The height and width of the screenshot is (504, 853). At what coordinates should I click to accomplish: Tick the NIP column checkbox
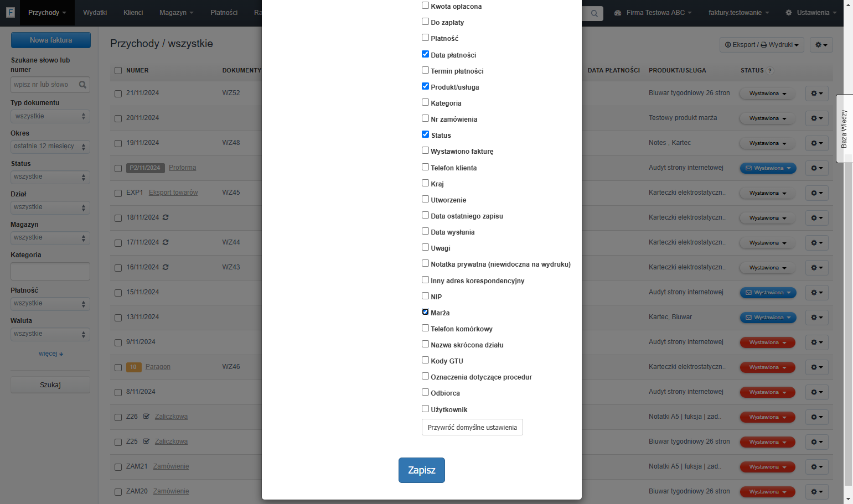click(425, 296)
